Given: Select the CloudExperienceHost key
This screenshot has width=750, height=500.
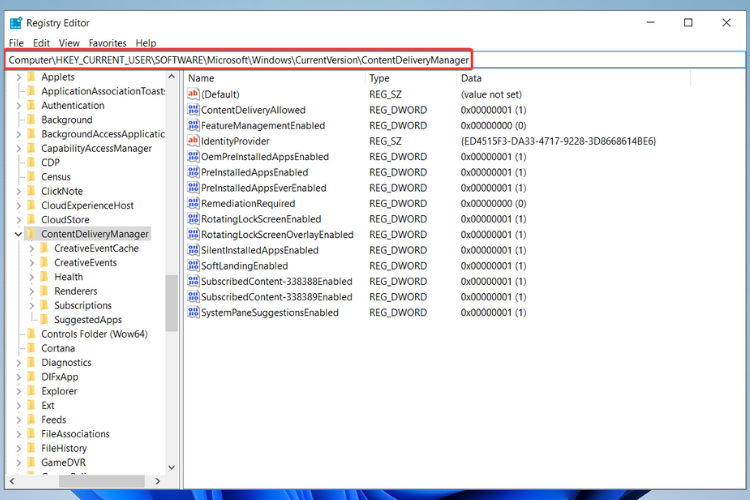Looking at the screenshot, I should (x=87, y=206).
